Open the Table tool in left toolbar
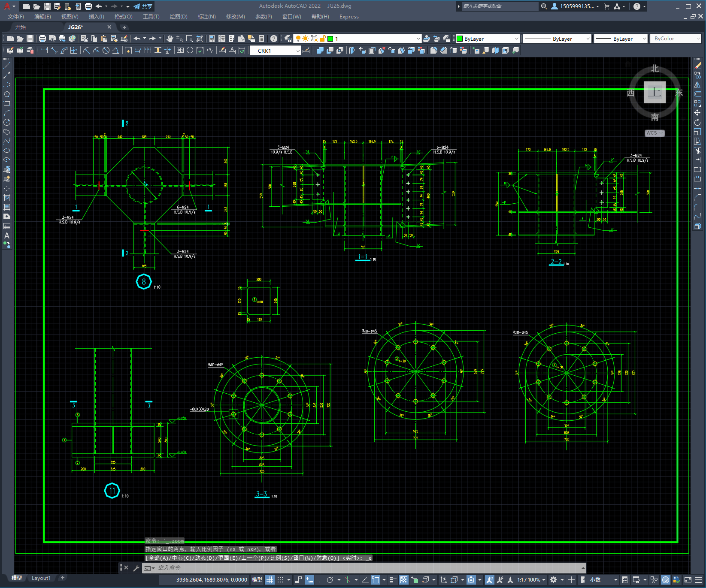 (x=7, y=226)
